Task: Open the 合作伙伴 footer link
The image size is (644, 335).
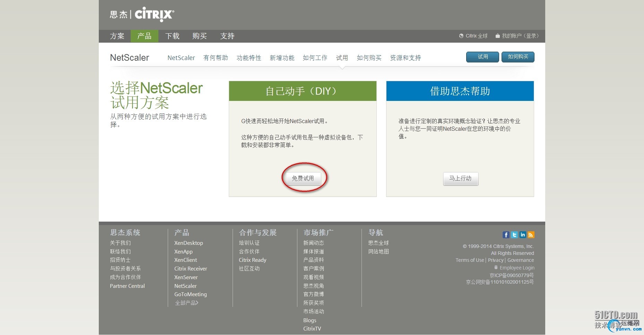Action: coord(249,251)
